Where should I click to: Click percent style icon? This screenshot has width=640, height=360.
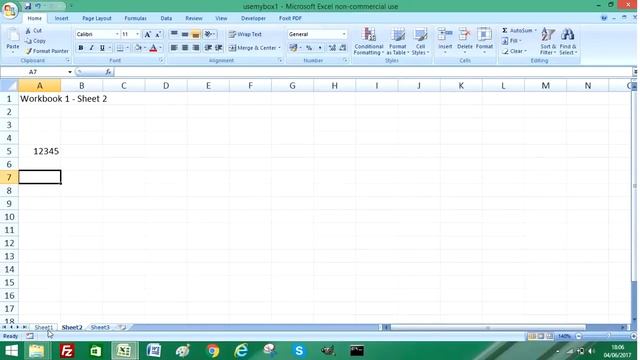click(x=309, y=48)
